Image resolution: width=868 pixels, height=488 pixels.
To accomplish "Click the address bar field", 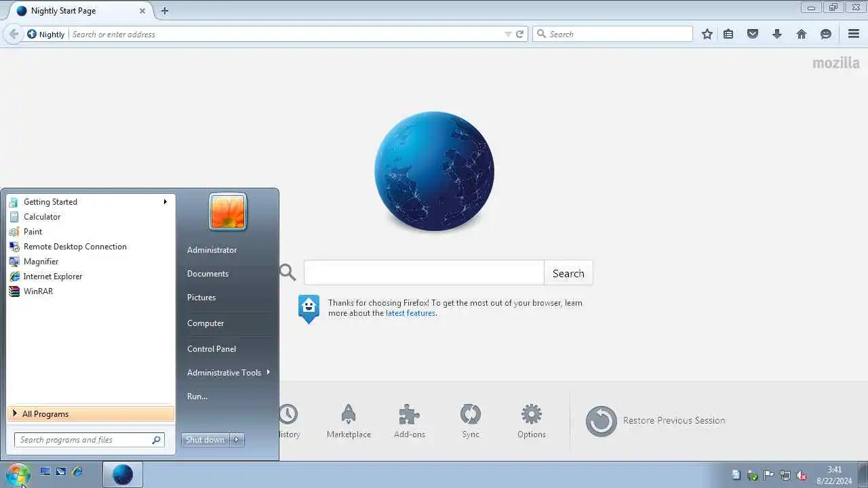I will point(286,34).
